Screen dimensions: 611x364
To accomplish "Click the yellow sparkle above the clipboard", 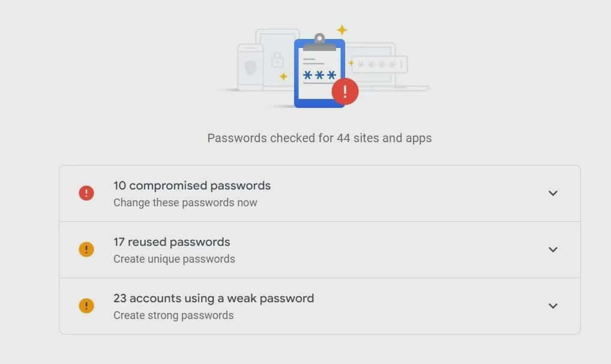I will pyautogui.click(x=342, y=29).
